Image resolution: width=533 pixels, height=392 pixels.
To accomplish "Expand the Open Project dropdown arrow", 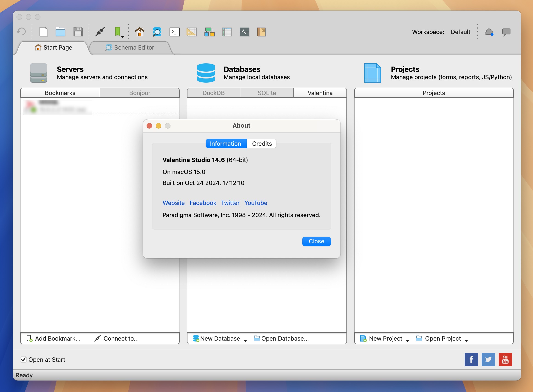I will (466, 341).
